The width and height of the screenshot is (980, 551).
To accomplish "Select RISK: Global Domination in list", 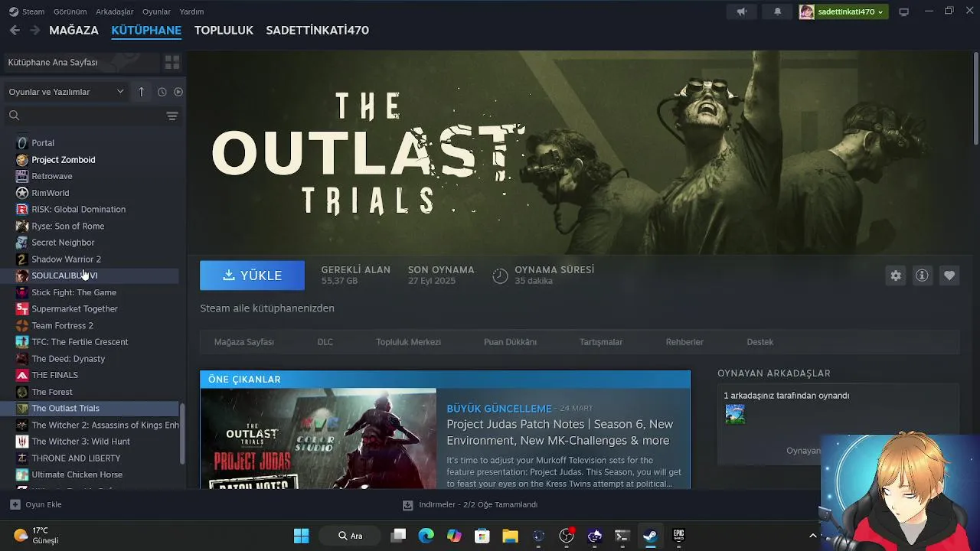I will (79, 210).
